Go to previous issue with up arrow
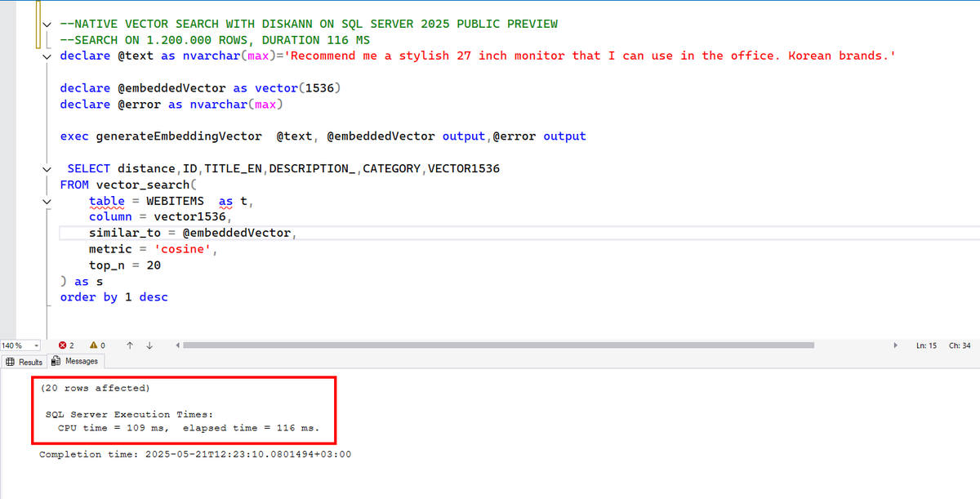The image size is (980, 499). pos(131,345)
